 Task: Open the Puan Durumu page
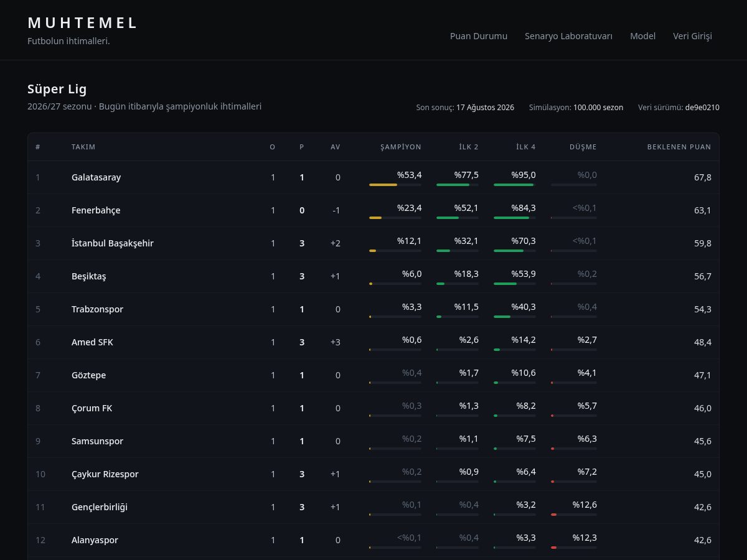pyautogui.click(x=479, y=36)
